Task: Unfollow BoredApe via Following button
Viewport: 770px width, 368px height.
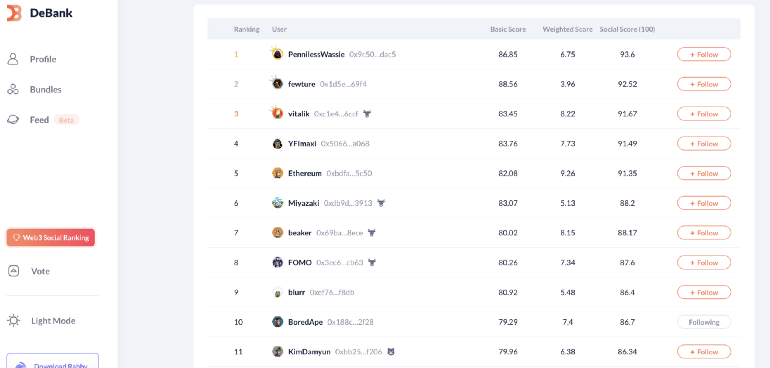Action: click(x=704, y=322)
